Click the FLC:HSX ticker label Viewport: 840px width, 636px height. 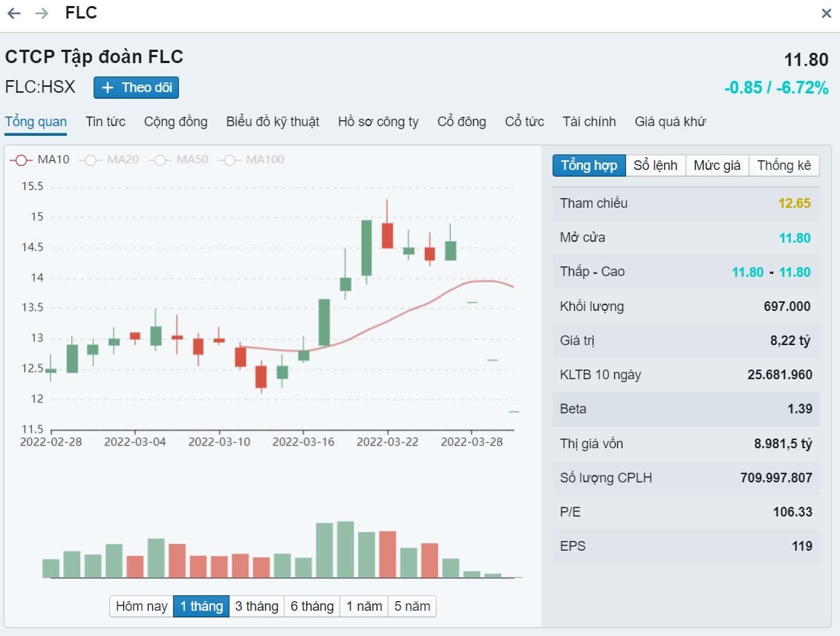tap(40, 87)
